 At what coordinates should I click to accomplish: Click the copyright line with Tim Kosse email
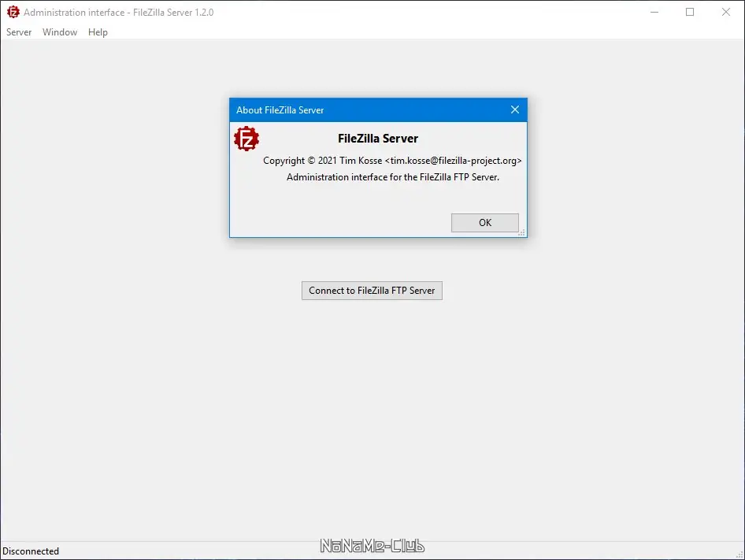pyautogui.click(x=392, y=161)
